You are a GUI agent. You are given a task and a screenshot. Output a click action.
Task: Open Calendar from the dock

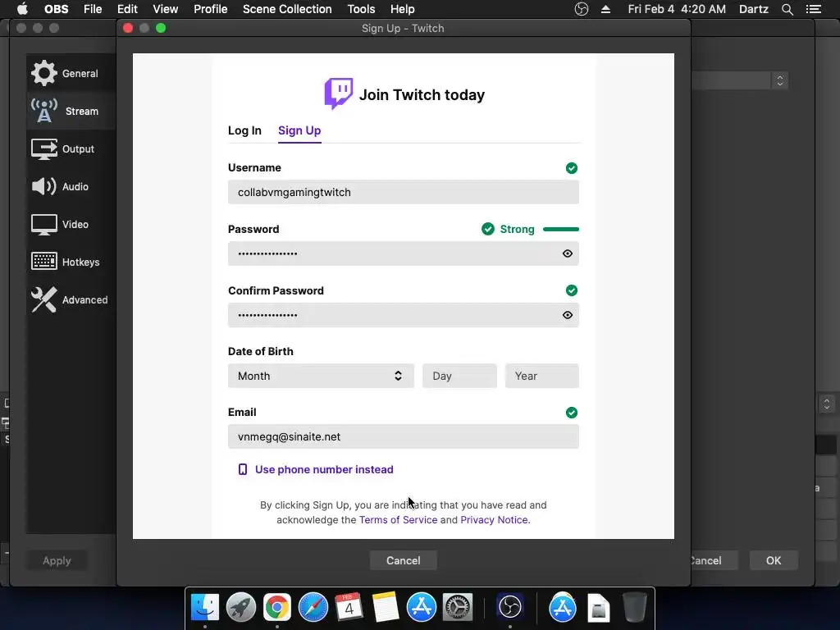[x=349, y=608]
